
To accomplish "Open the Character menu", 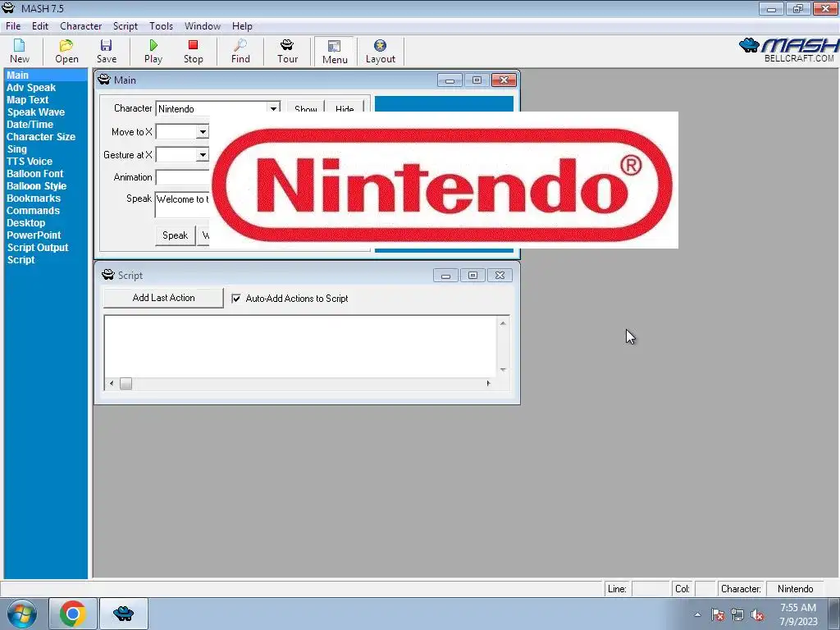I will [x=81, y=25].
